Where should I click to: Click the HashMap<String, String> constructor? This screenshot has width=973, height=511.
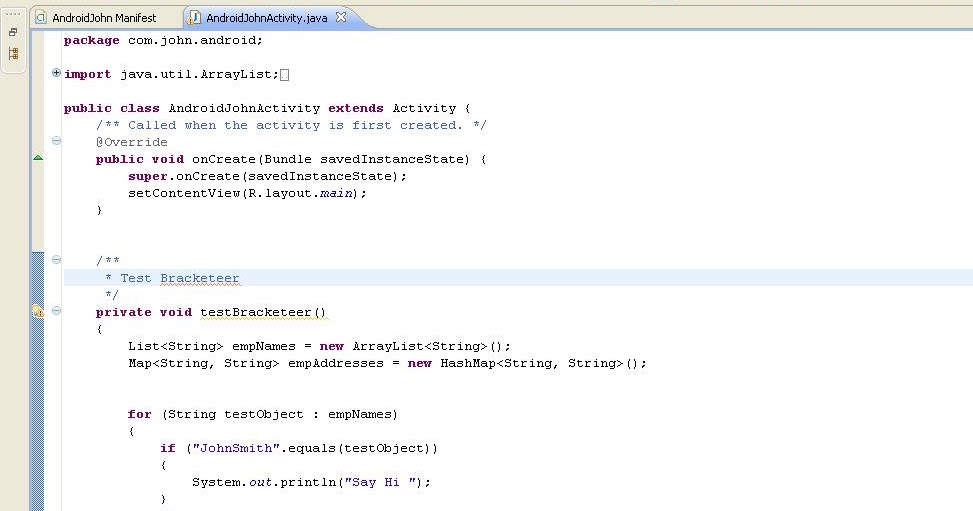pyautogui.click(x=539, y=363)
